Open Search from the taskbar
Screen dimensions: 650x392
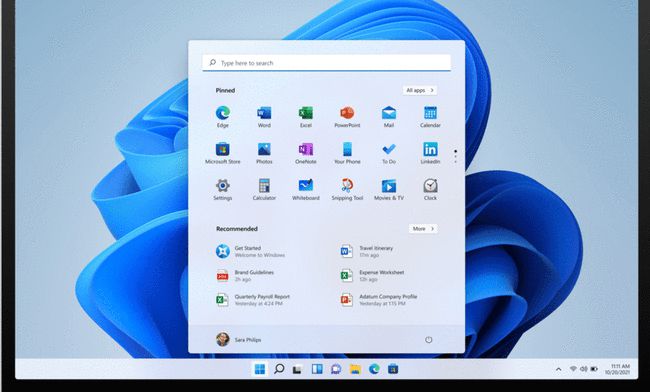coord(279,369)
